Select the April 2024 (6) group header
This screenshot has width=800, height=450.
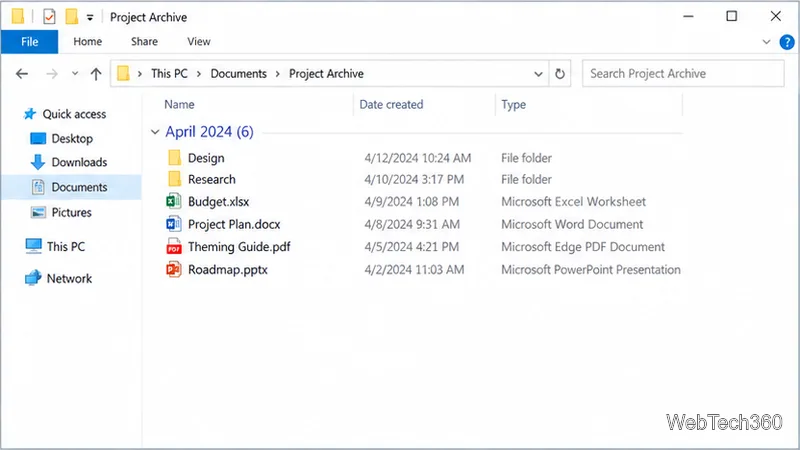click(x=209, y=132)
